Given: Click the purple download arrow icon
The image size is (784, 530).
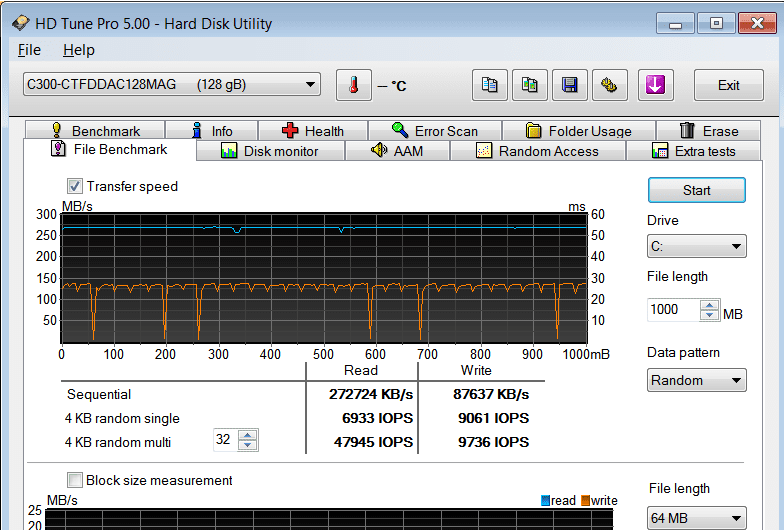Looking at the screenshot, I should [x=655, y=85].
